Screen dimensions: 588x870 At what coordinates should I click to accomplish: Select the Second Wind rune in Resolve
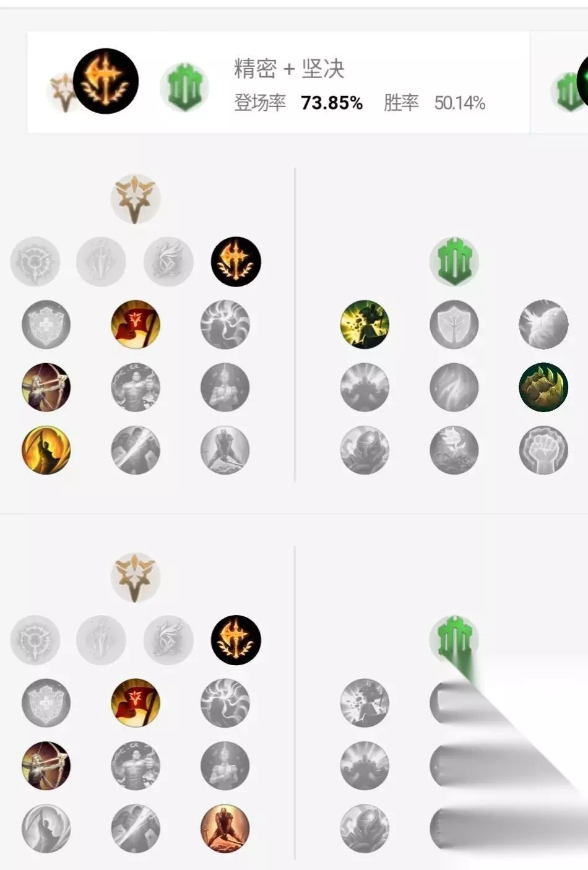[454, 387]
